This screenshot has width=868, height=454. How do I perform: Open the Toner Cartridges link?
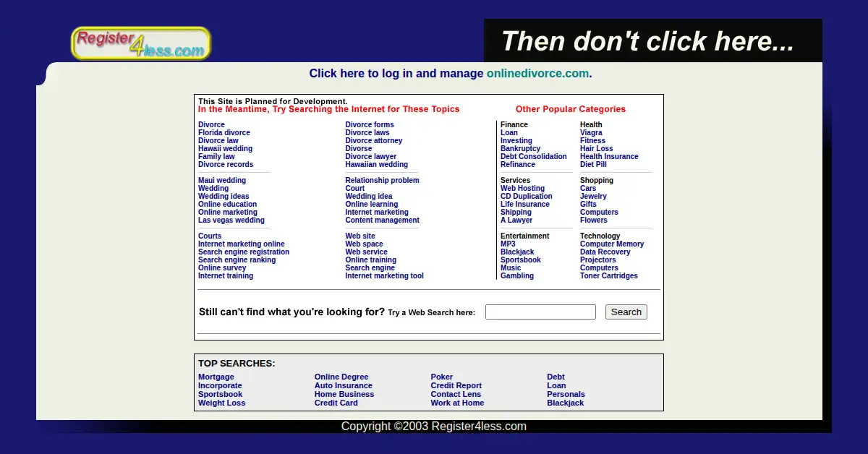[609, 276]
